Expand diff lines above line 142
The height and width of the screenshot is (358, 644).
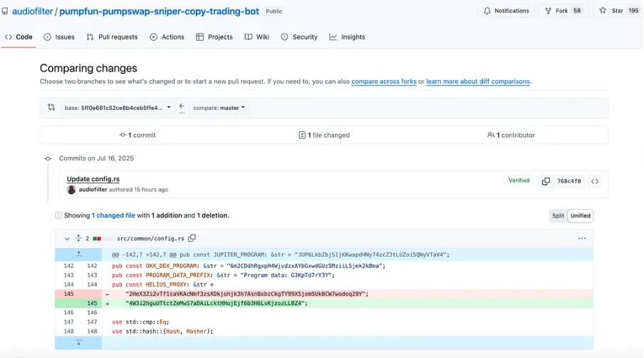coord(78,254)
